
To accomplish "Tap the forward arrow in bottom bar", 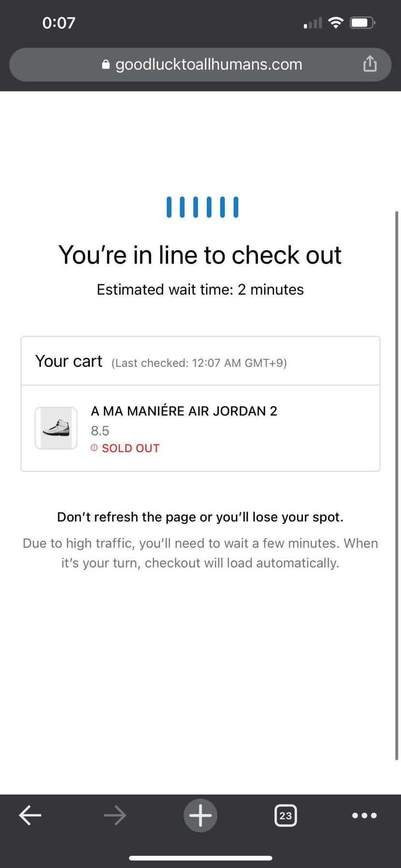I will point(115,816).
